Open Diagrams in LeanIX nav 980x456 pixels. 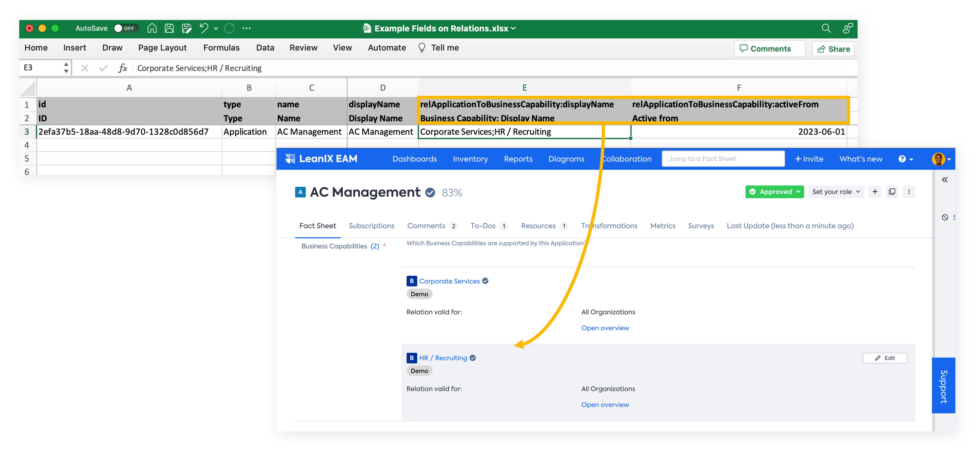pos(566,159)
